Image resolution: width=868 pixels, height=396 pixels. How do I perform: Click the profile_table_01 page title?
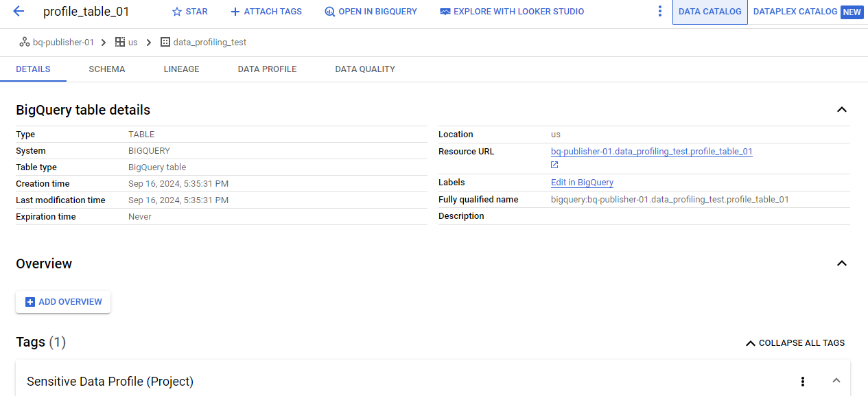[x=86, y=12]
